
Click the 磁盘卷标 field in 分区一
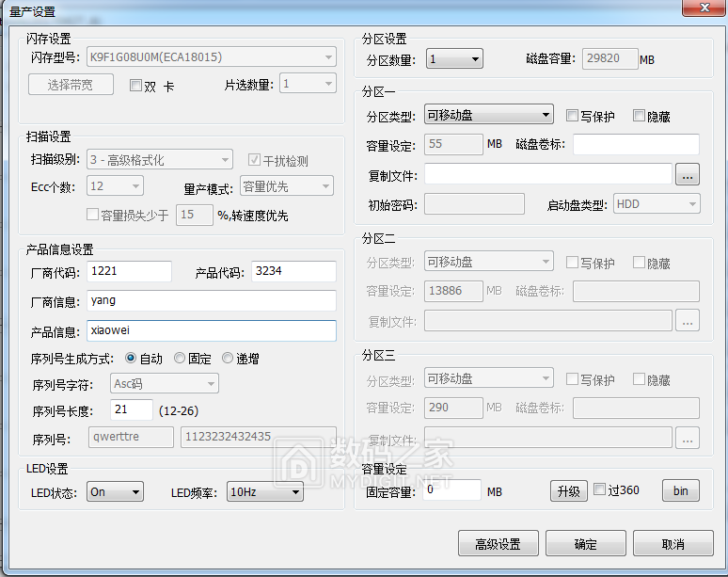point(636,145)
